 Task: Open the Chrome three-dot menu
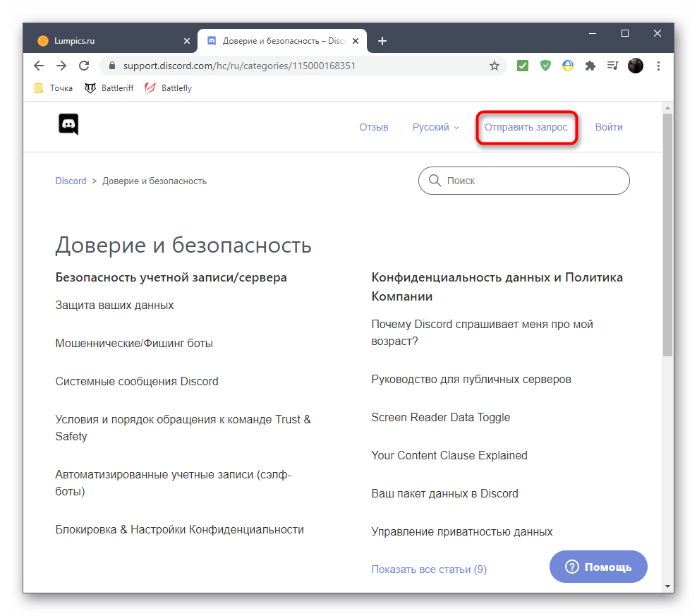[x=658, y=66]
